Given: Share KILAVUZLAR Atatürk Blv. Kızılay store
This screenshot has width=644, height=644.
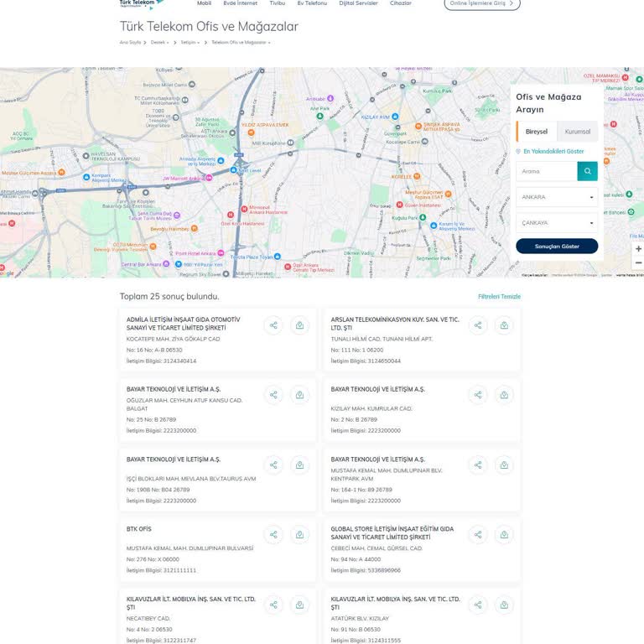Looking at the screenshot, I should [478, 605].
